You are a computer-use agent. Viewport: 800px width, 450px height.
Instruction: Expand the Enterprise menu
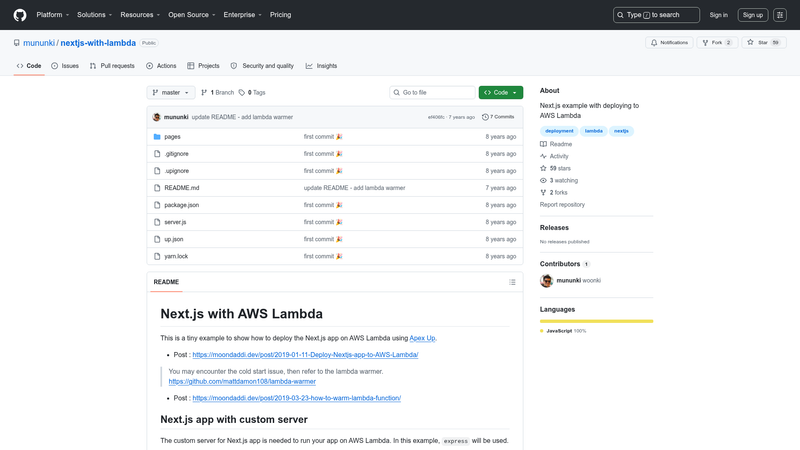[242, 15]
